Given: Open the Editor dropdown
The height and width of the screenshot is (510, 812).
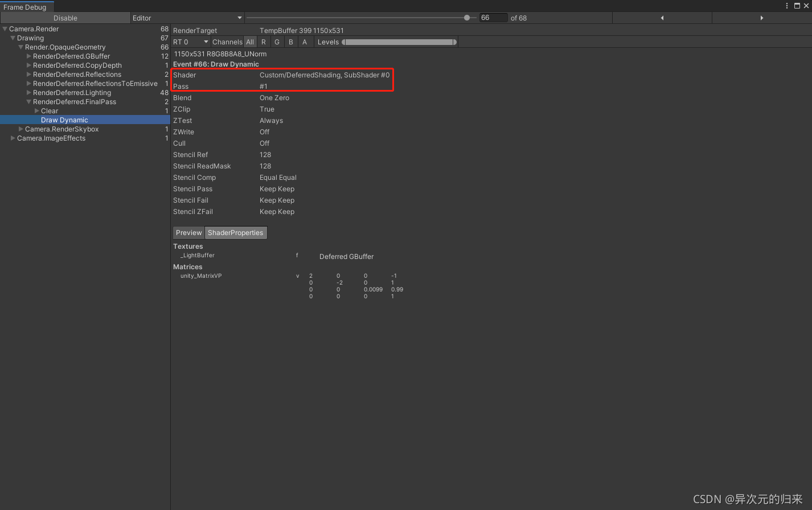Looking at the screenshot, I should click(x=187, y=18).
